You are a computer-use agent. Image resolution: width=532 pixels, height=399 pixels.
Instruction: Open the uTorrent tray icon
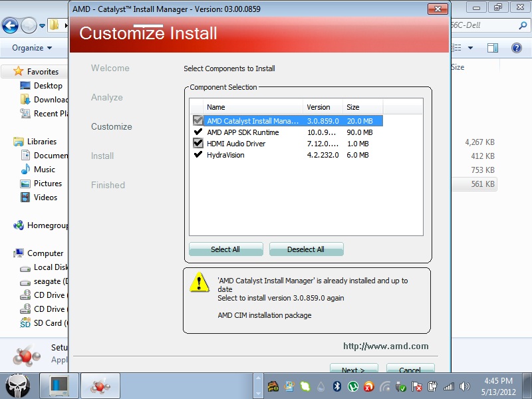point(353,386)
